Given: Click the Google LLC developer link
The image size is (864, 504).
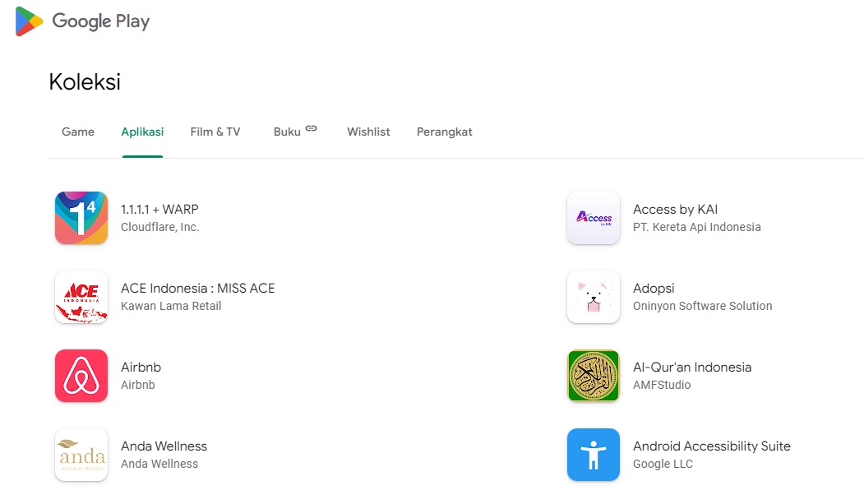Looking at the screenshot, I should coord(662,464).
